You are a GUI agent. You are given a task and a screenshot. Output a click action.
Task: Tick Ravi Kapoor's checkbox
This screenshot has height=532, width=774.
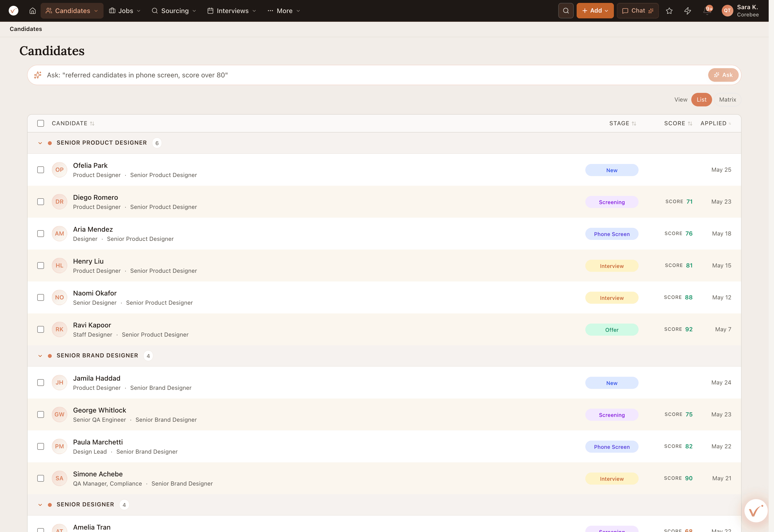(x=41, y=329)
